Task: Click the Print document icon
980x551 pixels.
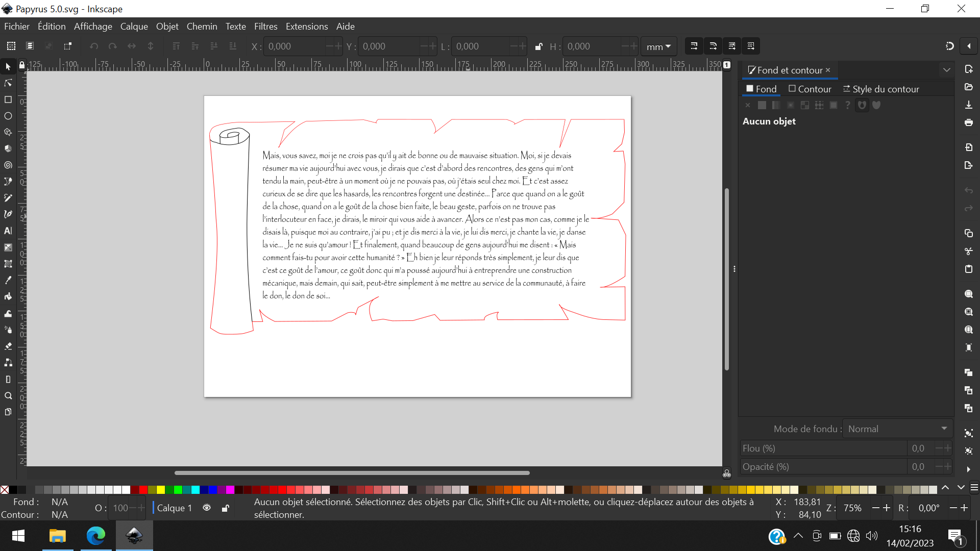Action: click(969, 122)
